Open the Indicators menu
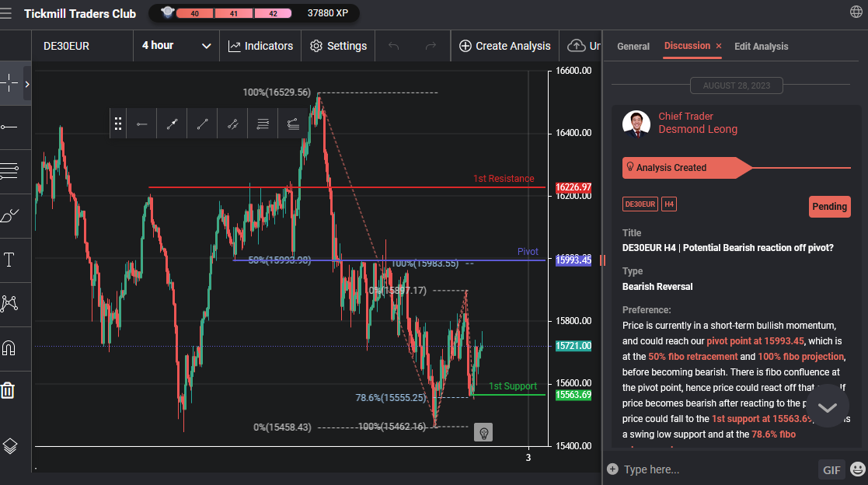 coord(261,45)
